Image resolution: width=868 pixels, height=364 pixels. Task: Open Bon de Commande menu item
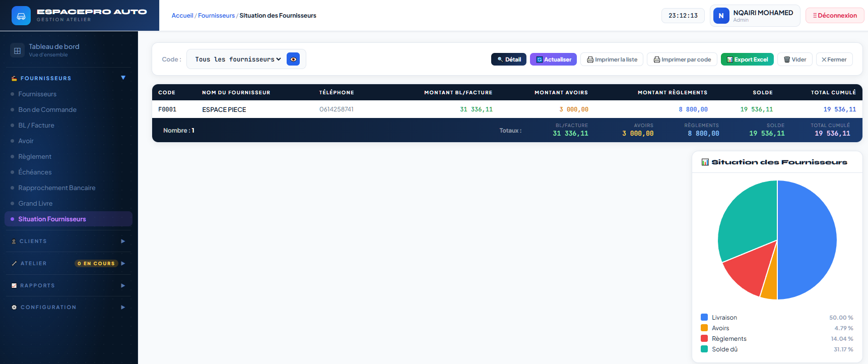[47, 109]
